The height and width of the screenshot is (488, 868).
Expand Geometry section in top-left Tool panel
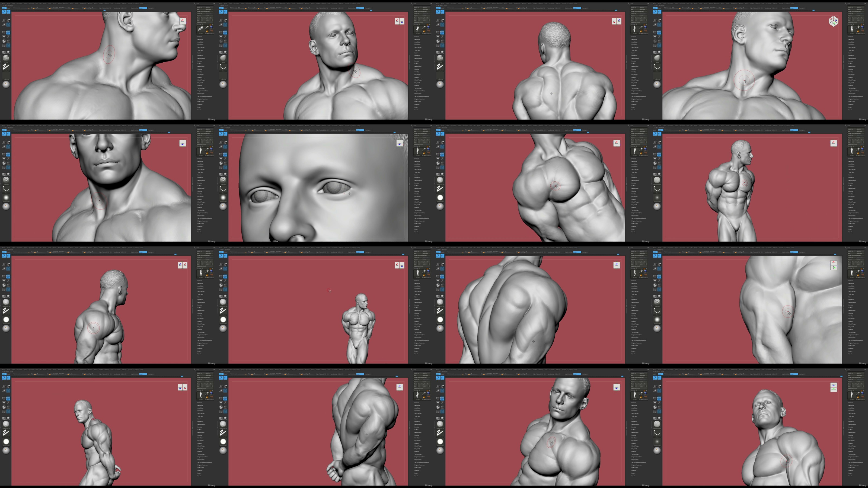tap(200, 39)
